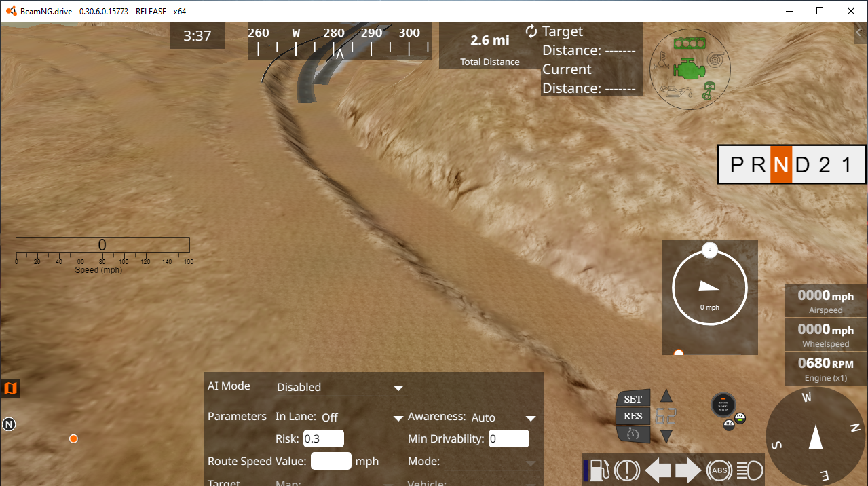Click the heading compass strip at top
Screen dimensions: 868x486
point(339,41)
